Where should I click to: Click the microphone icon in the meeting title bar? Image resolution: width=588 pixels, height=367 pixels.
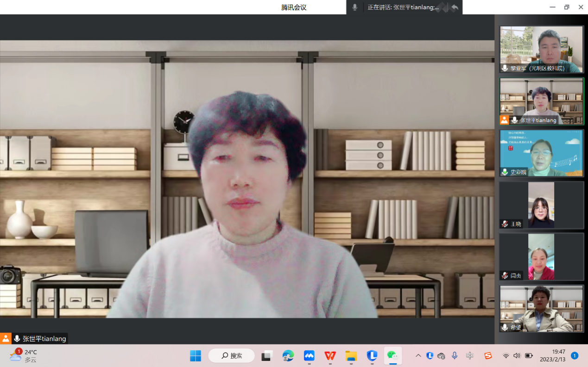click(354, 7)
